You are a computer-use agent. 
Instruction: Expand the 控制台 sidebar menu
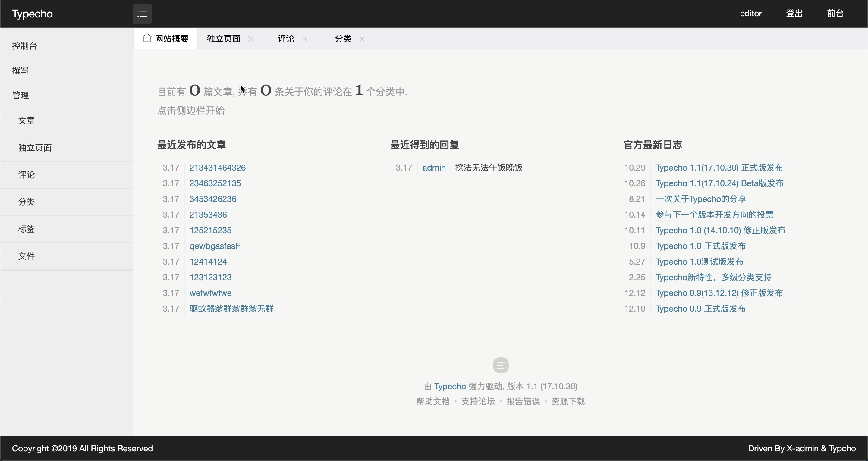(25, 46)
